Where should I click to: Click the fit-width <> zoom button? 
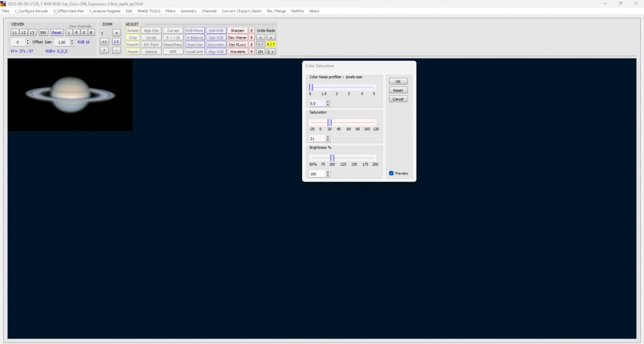pyautogui.click(x=104, y=41)
